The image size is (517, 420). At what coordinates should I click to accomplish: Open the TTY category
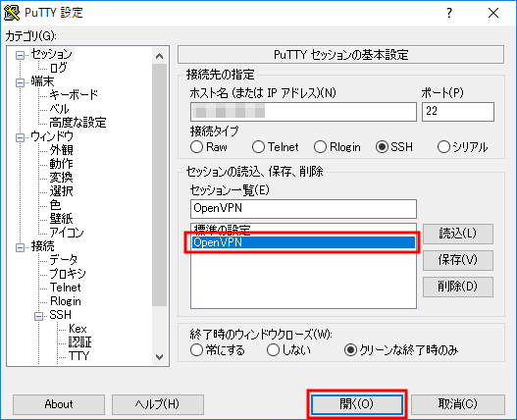(x=78, y=356)
